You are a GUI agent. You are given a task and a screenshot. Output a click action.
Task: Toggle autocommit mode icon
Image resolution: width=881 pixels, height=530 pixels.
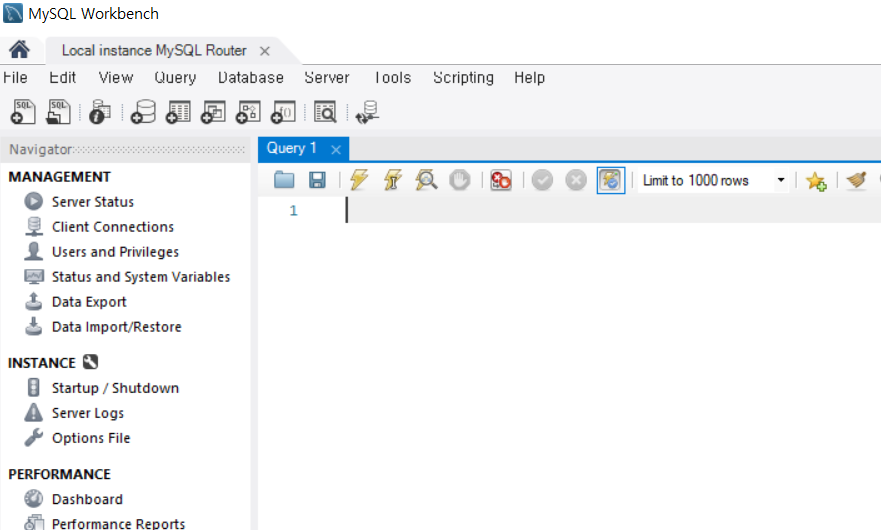(x=611, y=180)
